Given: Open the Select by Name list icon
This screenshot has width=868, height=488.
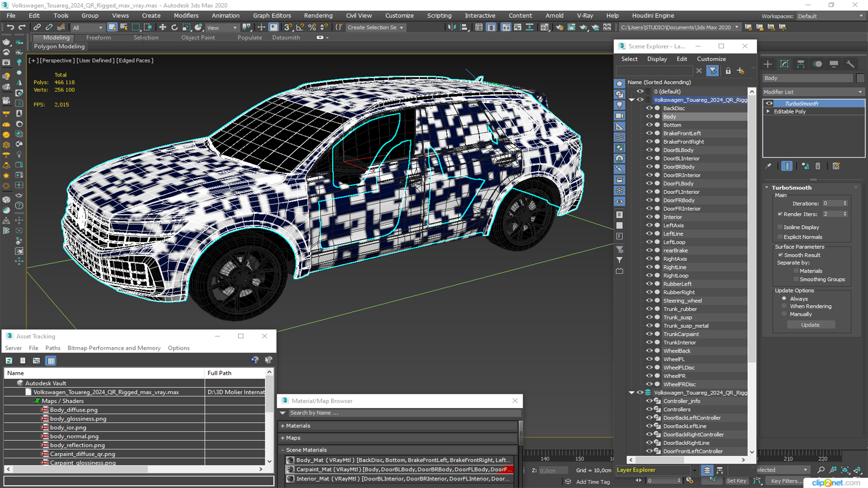Looking at the screenshot, I should 123,28.
